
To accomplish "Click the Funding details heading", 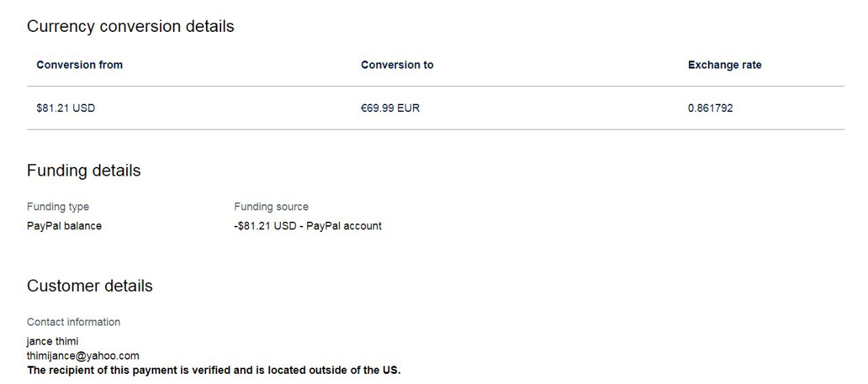I will coord(83,170).
